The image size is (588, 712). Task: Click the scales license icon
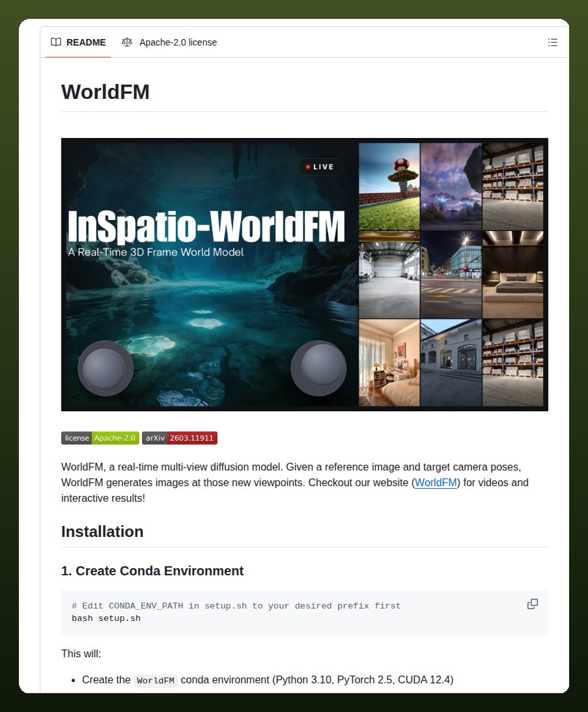pos(127,42)
